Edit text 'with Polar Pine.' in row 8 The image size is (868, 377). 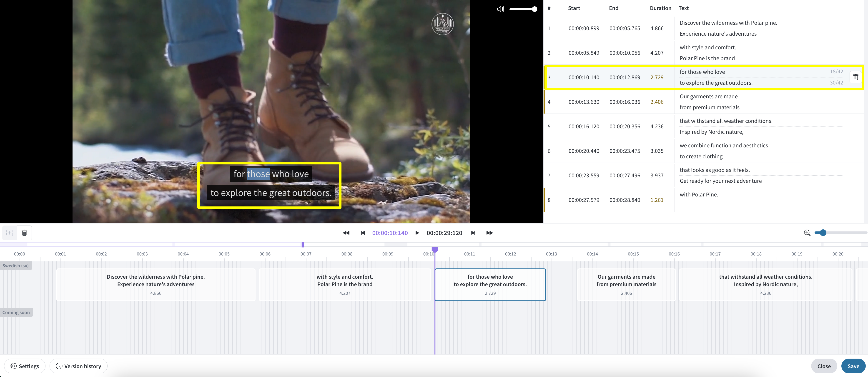pyautogui.click(x=699, y=195)
